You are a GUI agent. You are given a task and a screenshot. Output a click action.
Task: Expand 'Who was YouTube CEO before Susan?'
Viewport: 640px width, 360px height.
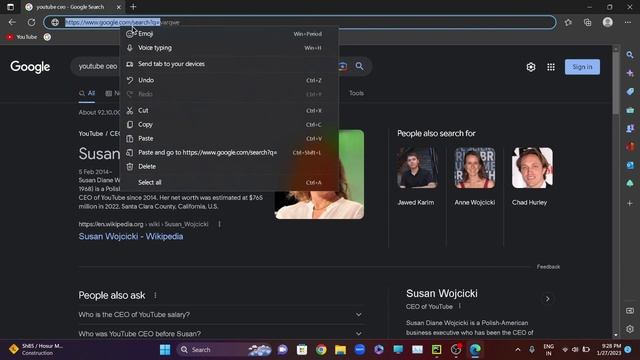click(x=220, y=333)
